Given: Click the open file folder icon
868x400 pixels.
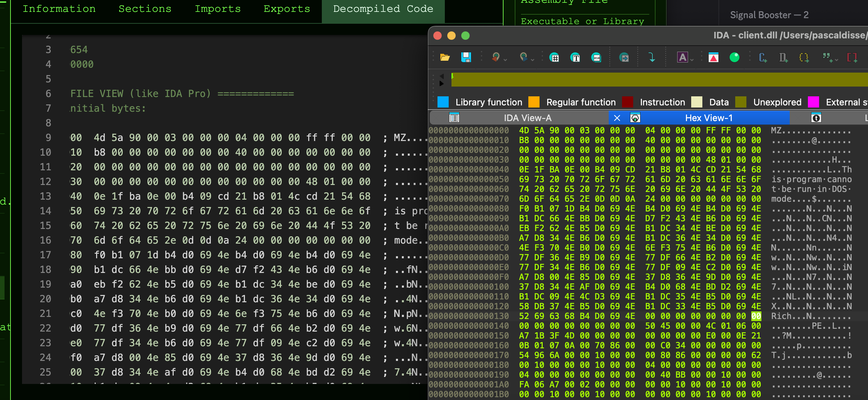Looking at the screenshot, I should (x=445, y=57).
